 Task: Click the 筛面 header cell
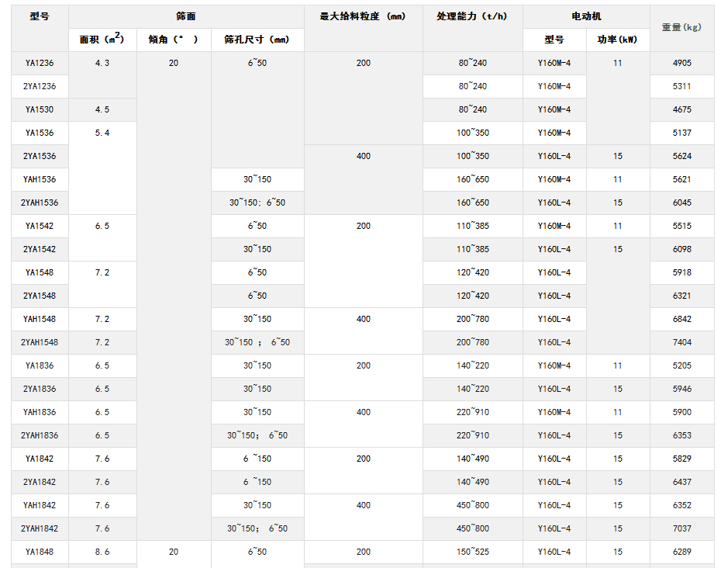(186, 13)
